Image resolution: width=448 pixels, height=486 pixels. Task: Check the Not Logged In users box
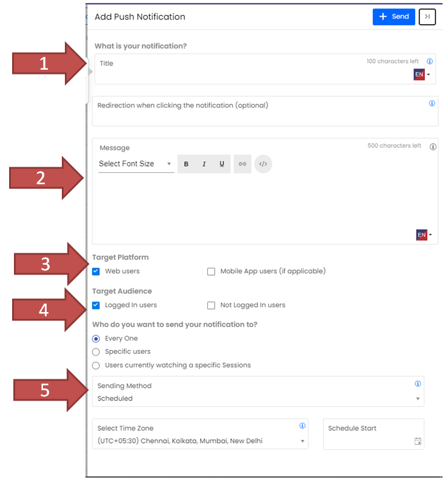coord(211,305)
